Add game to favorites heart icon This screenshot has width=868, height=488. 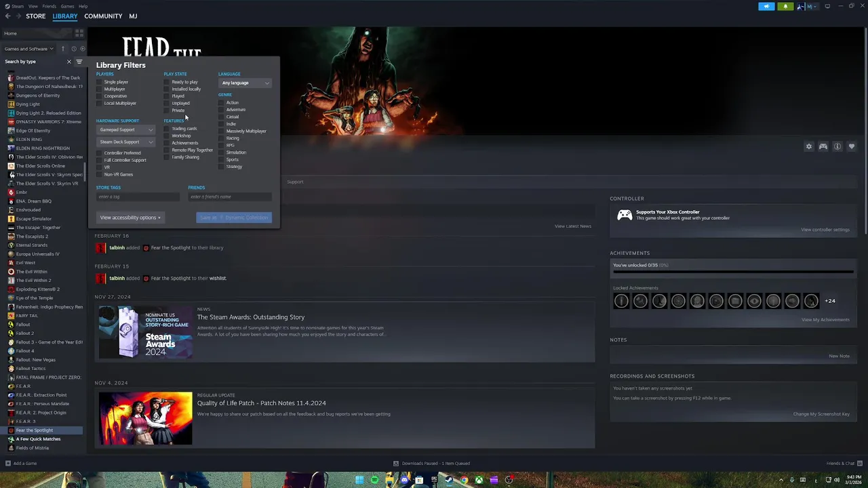click(x=852, y=146)
